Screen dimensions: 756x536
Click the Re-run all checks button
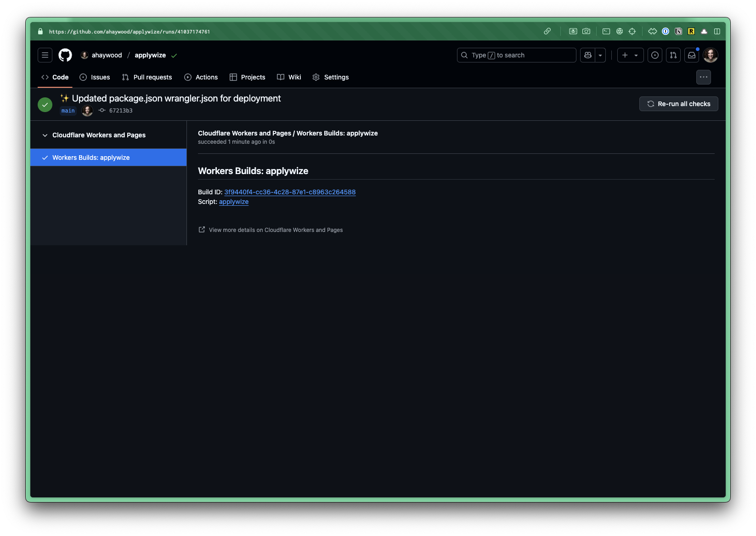[x=678, y=104]
